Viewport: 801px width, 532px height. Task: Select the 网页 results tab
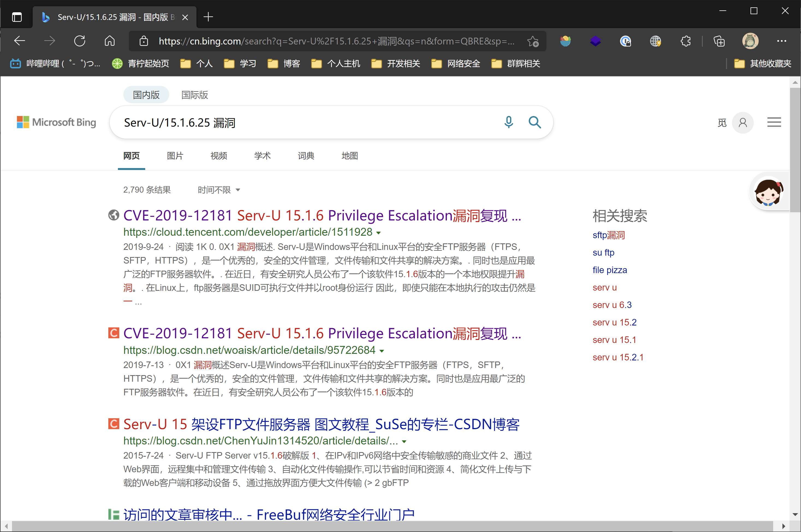tap(132, 156)
